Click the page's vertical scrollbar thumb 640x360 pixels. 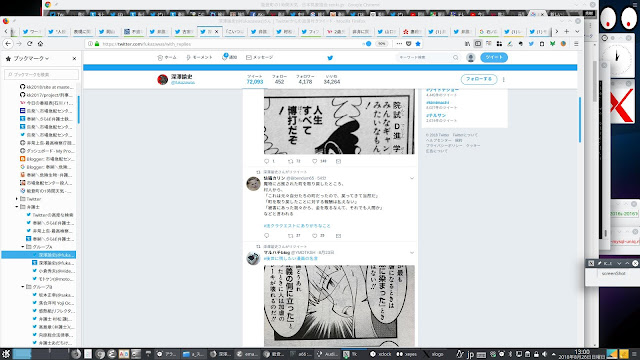[x=580, y=120]
